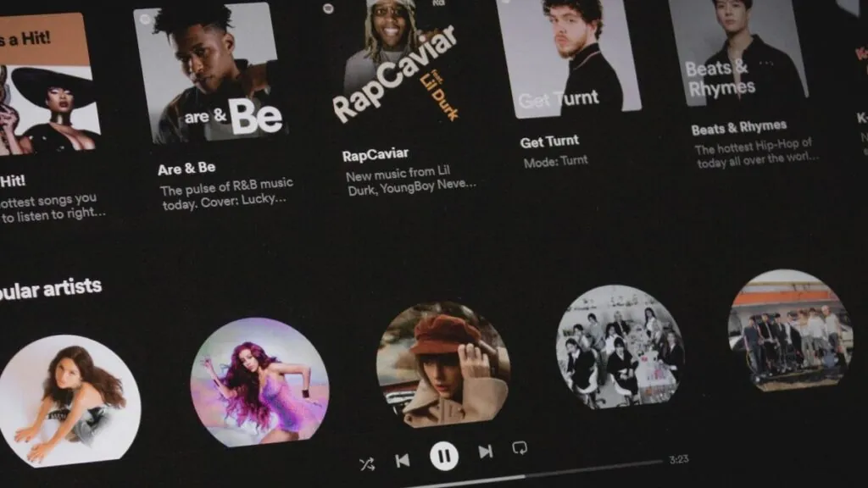Image resolution: width=868 pixels, height=488 pixels.
Task: Click the Get Turnt title
Action: 549,141
